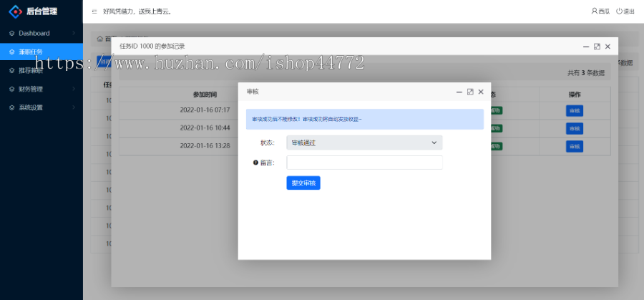Select cell 2022-01-16 10:44
Viewport: 644px width, 300px height.
[205, 128]
